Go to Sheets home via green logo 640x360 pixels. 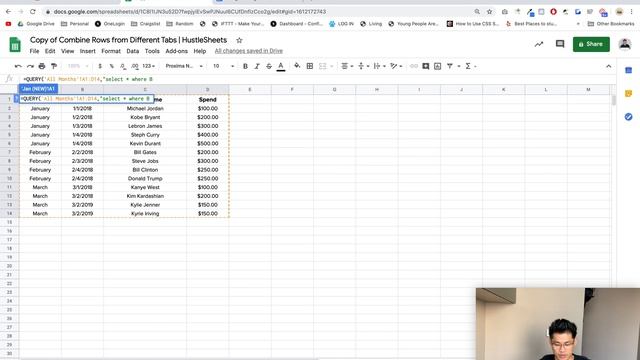(15, 44)
